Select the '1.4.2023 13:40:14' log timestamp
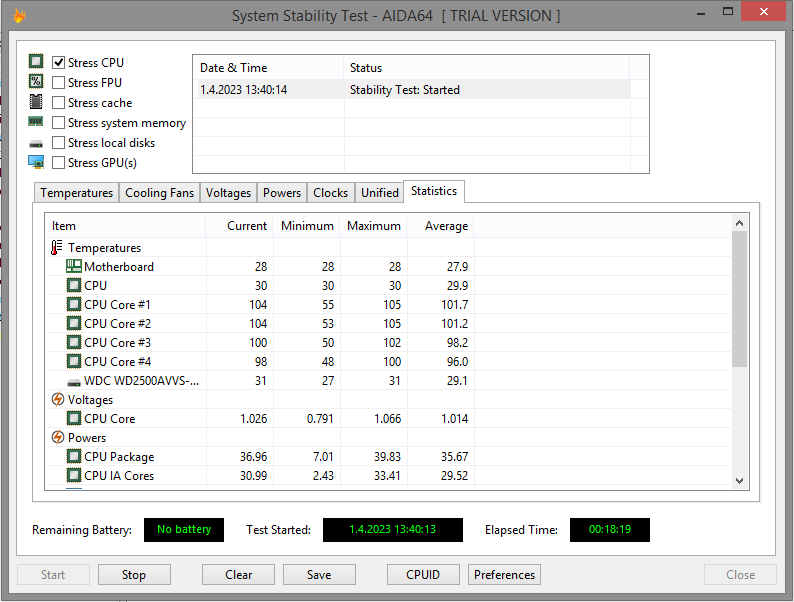This screenshot has height=602, width=794. coord(244,90)
